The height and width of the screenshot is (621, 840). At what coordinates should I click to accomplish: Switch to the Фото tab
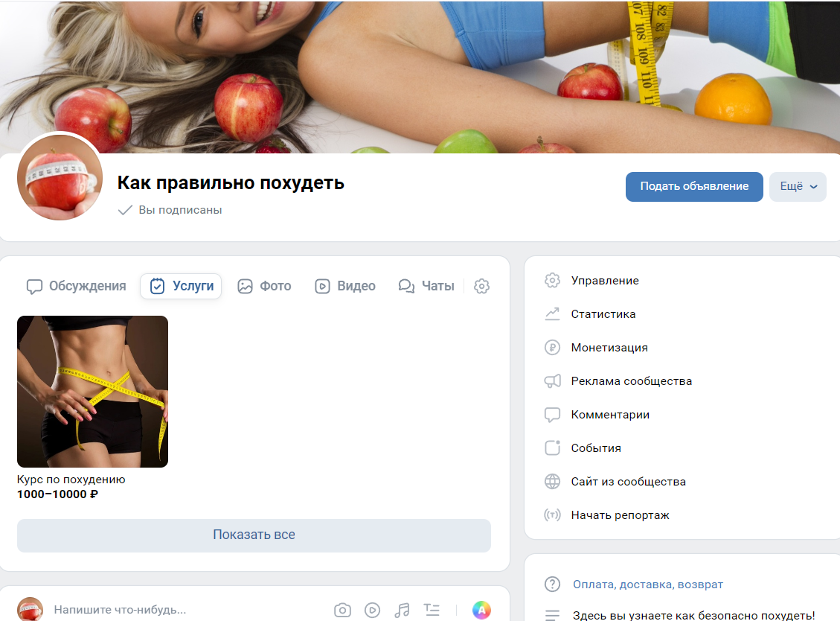click(264, 286)
